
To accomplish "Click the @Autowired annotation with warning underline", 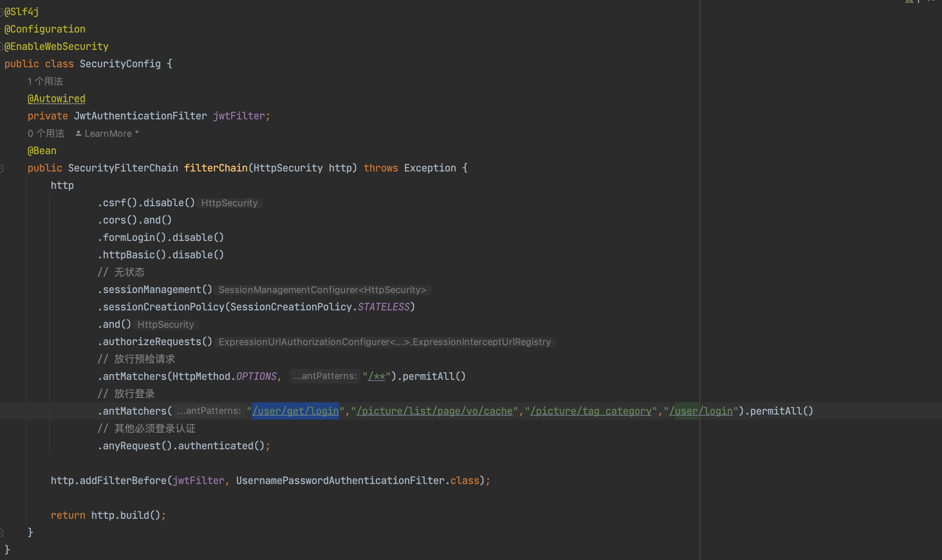I will pyautogui.click(x=56, y=99).
